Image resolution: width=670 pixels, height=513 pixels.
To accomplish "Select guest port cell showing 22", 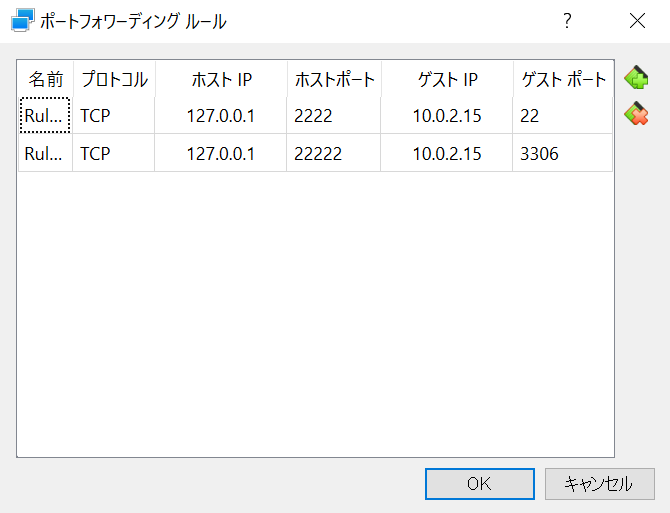I will click(562, 115).
